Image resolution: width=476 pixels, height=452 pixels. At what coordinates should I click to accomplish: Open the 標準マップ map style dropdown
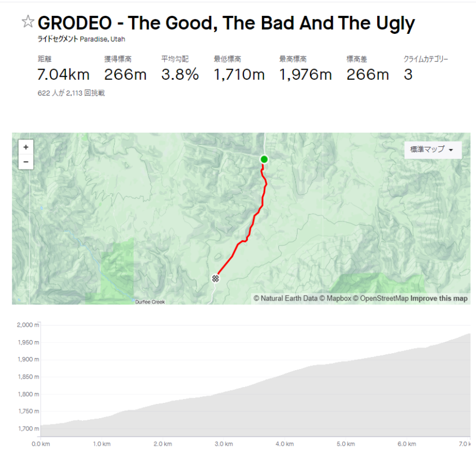click(433, 150)
